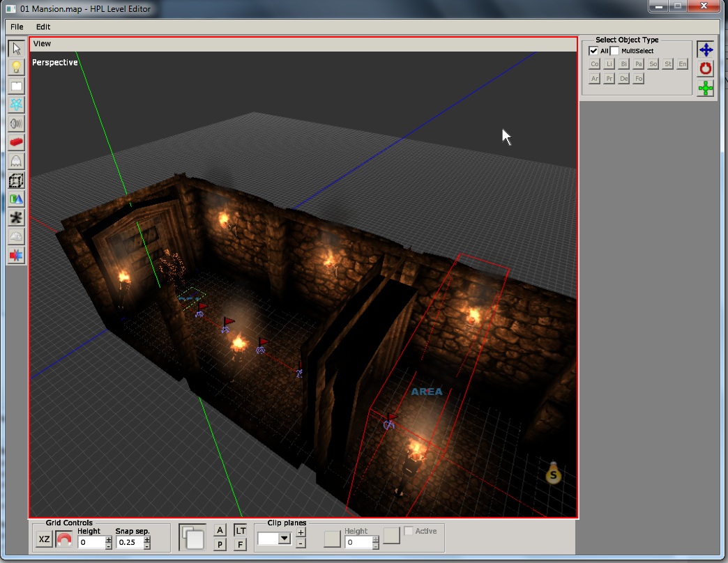Image resolution: width=728 pixels, height=563 pixels.
Task: Pick the sound speaker tool
Action: click(16, 124)
